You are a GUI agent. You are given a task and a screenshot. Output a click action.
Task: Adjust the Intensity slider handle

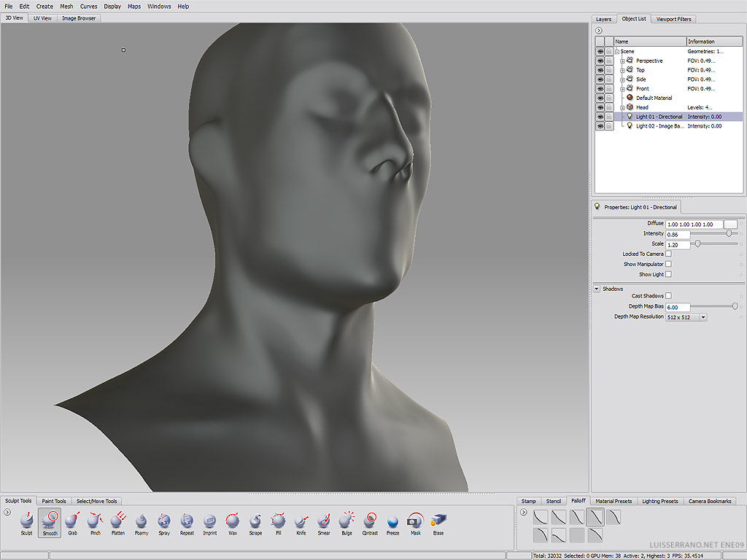pyautogui.click(x=729, y=233)
